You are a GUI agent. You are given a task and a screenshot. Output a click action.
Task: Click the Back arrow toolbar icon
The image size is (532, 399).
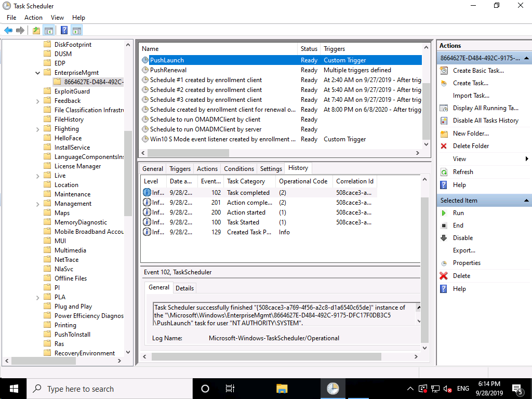[8, 30]
